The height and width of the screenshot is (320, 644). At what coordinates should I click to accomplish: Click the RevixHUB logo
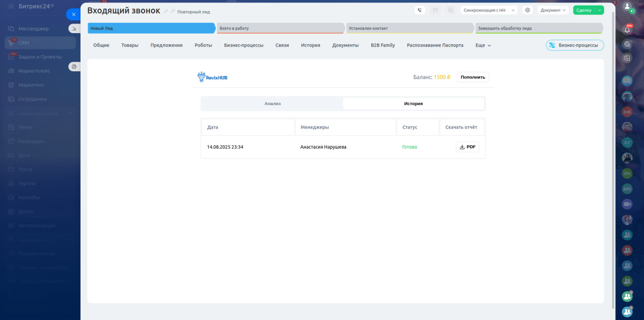point(212,77)
